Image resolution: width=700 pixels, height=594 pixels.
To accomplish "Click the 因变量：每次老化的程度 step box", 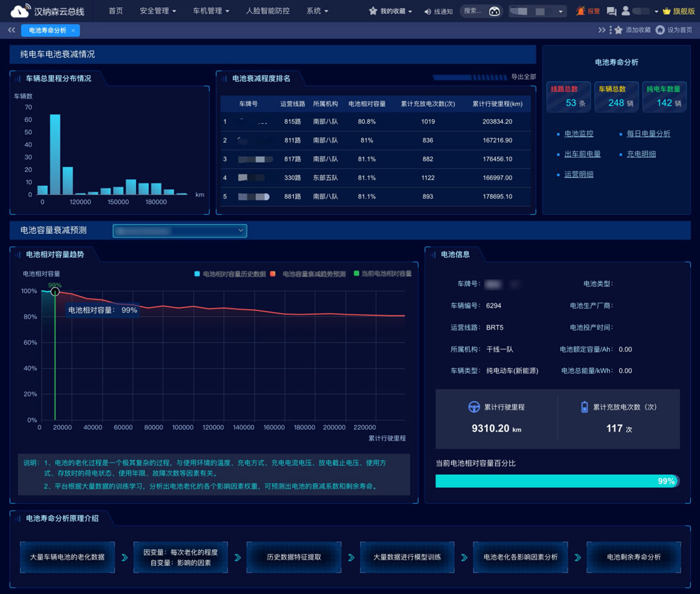I will 180,557.
